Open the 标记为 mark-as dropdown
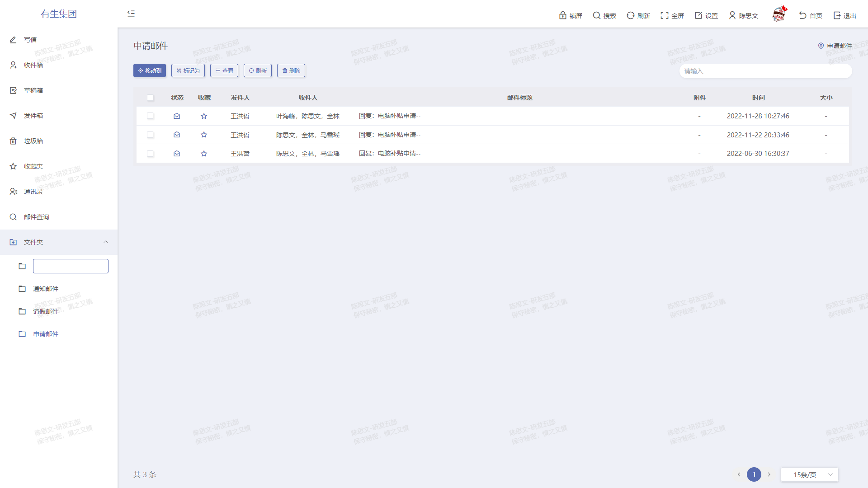868x488 pixels. (x=188, y=70)
